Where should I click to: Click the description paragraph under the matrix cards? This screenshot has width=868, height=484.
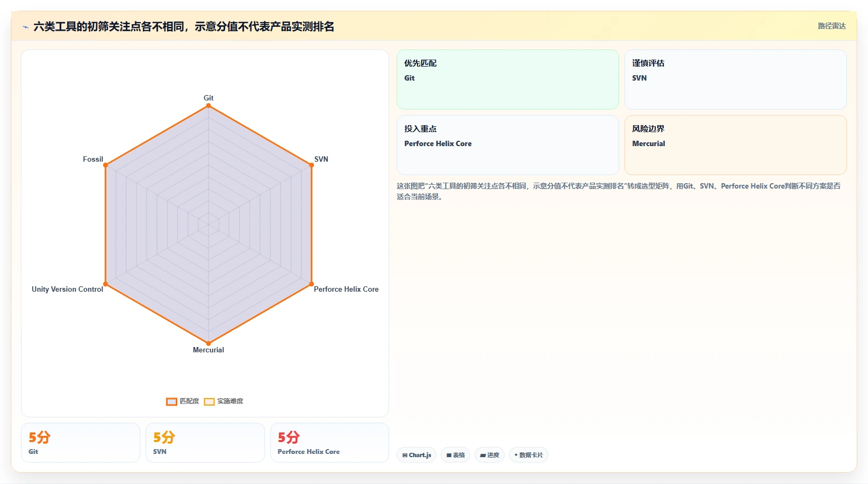(x=619, y=191)
